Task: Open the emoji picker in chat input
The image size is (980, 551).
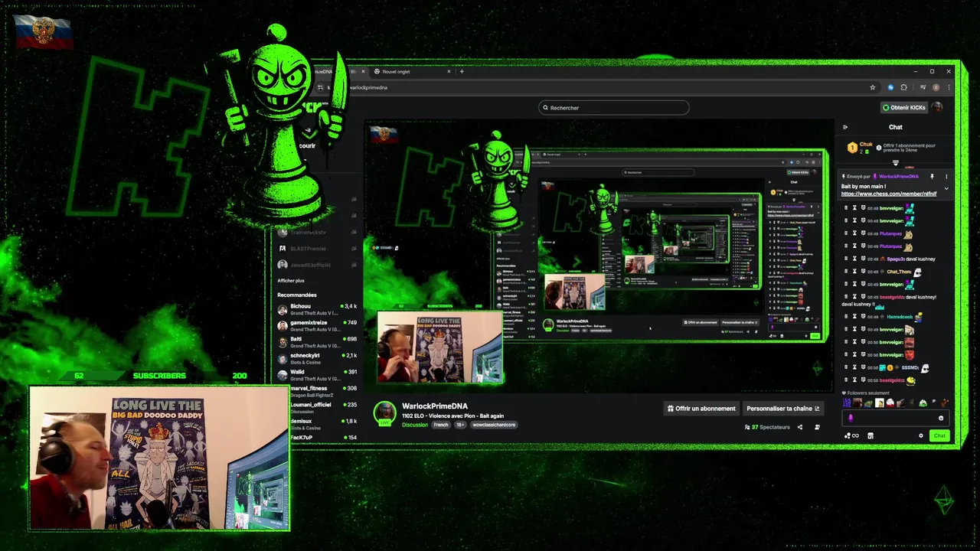Action: click(x=941, y=418)
